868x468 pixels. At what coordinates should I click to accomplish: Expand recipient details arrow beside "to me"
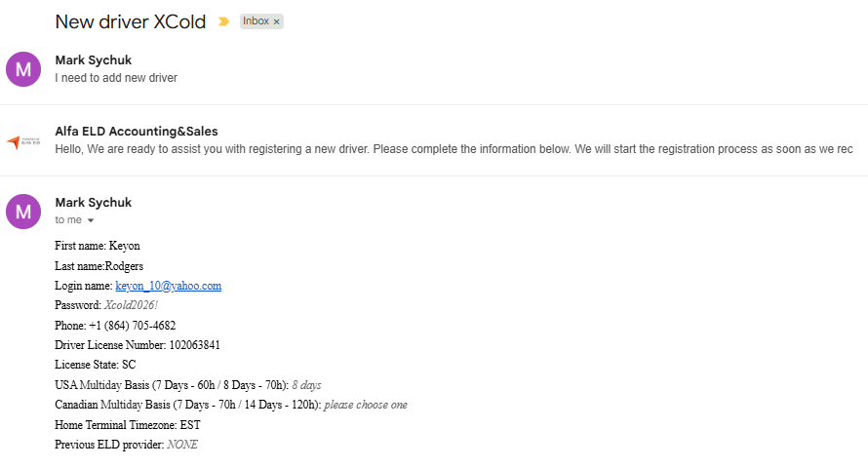point(91,220)
